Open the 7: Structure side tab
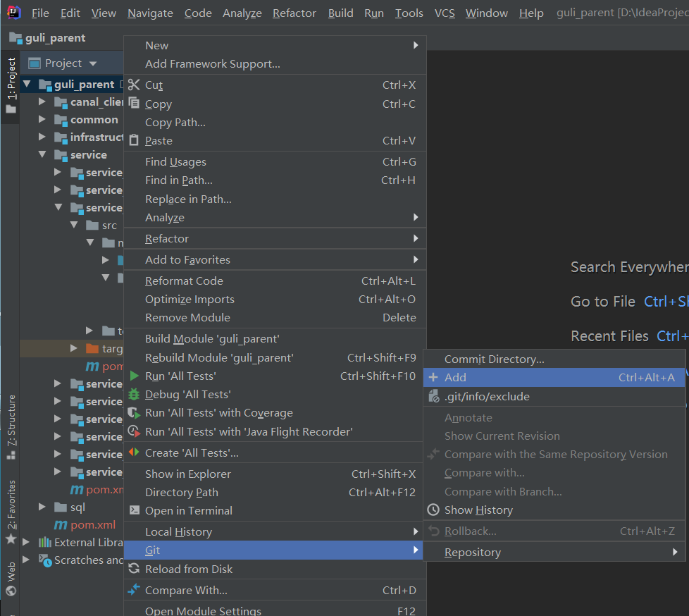 coord(11,427)
